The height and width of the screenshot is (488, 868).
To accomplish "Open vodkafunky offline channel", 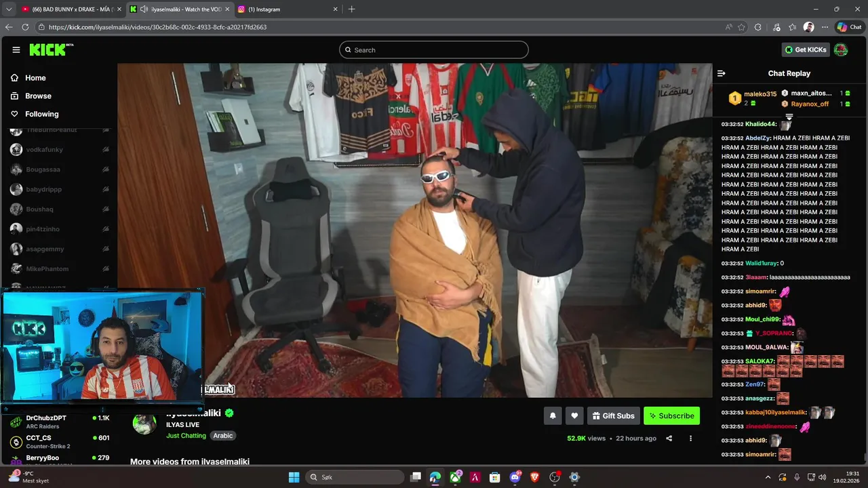I will click(59, 150).
